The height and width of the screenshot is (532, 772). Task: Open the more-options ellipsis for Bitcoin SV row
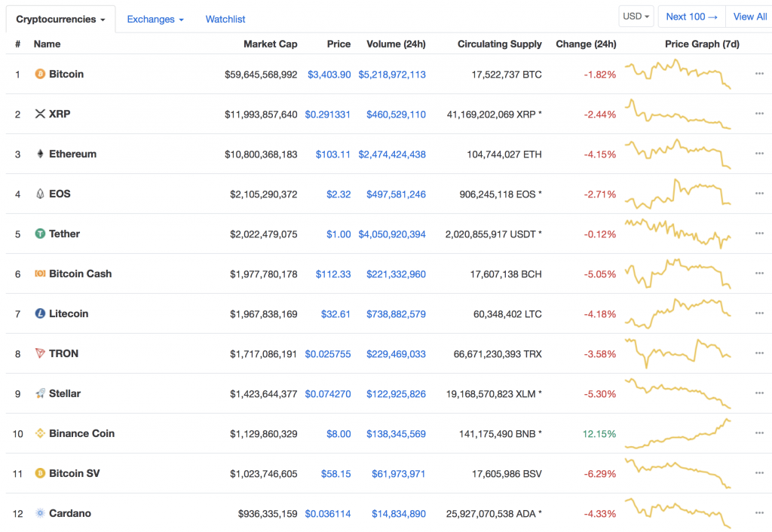(x=759, y=472)
